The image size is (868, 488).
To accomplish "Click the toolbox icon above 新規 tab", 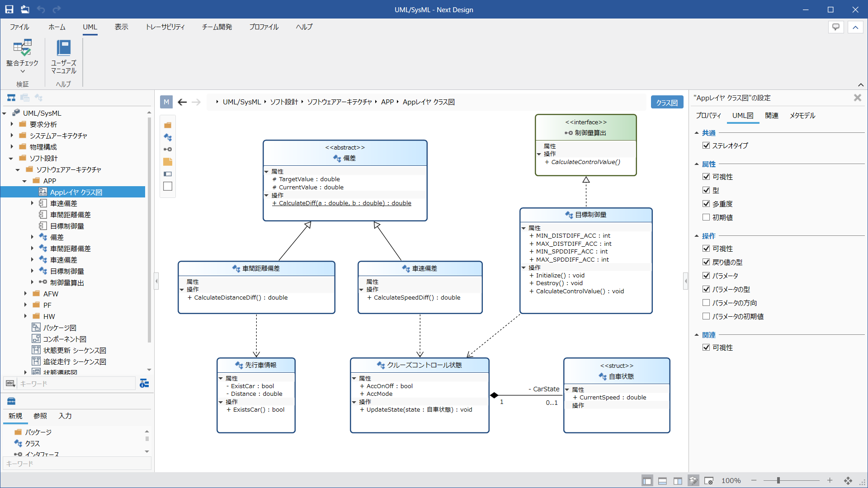I will (11, 401).
